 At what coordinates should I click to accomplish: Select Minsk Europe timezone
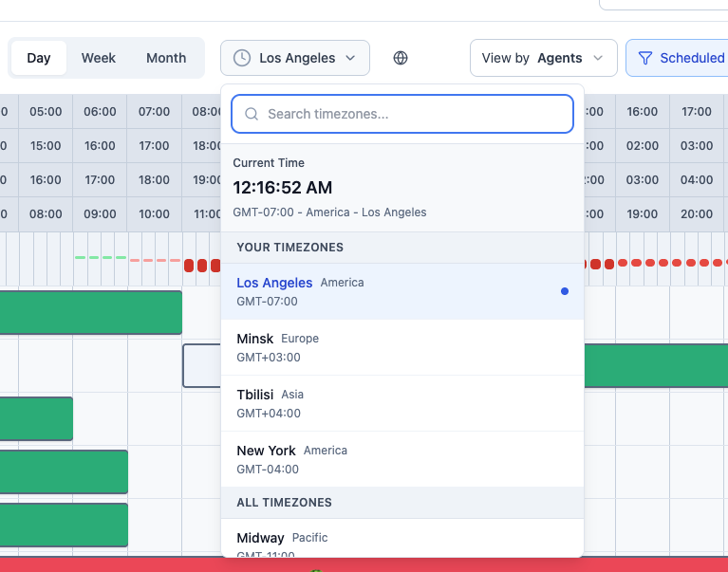402,347
